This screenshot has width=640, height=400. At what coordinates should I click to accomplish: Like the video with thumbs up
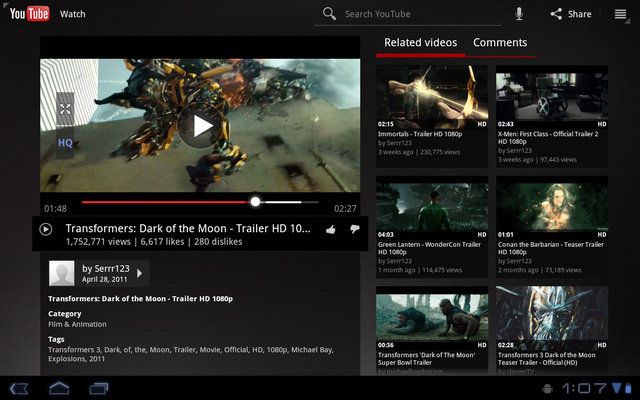(331, 230)
